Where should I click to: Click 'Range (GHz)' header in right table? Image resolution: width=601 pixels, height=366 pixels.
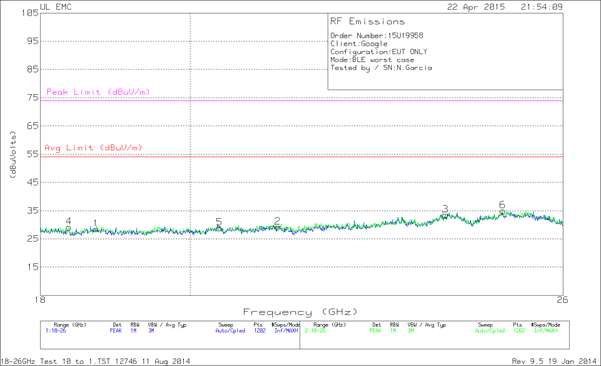click(x=329, y=325)
